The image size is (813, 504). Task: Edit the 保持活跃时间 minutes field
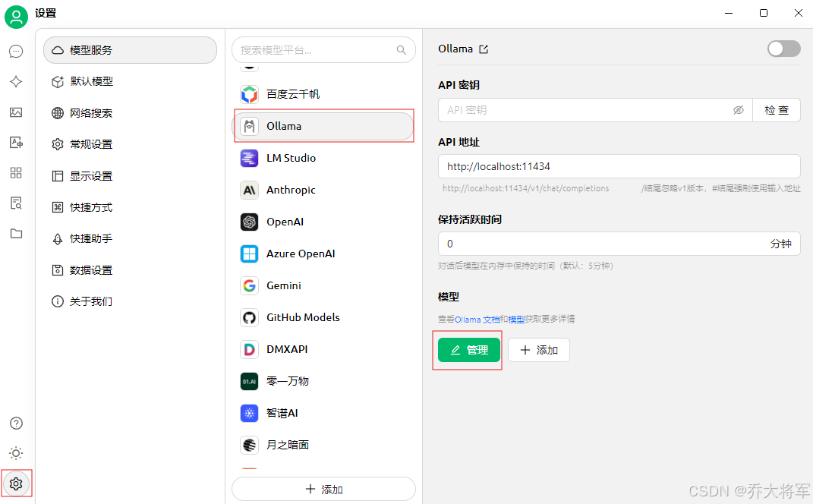[619, 244]
